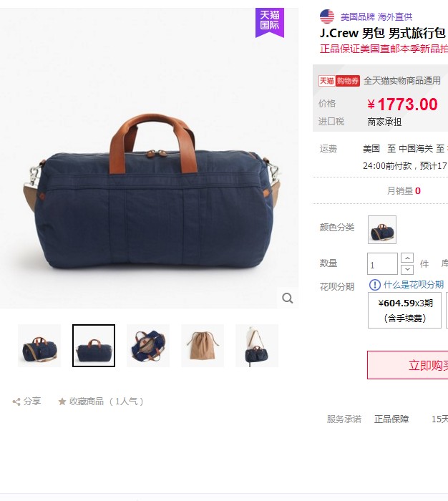Click the red 天猫购物券 coupon badge
448x501 pixels.
(x=339, y=81)
